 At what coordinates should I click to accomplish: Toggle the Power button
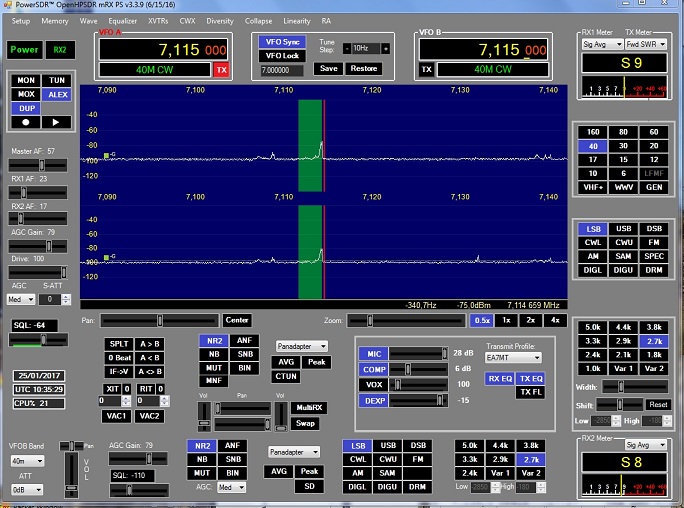(25, 49)
